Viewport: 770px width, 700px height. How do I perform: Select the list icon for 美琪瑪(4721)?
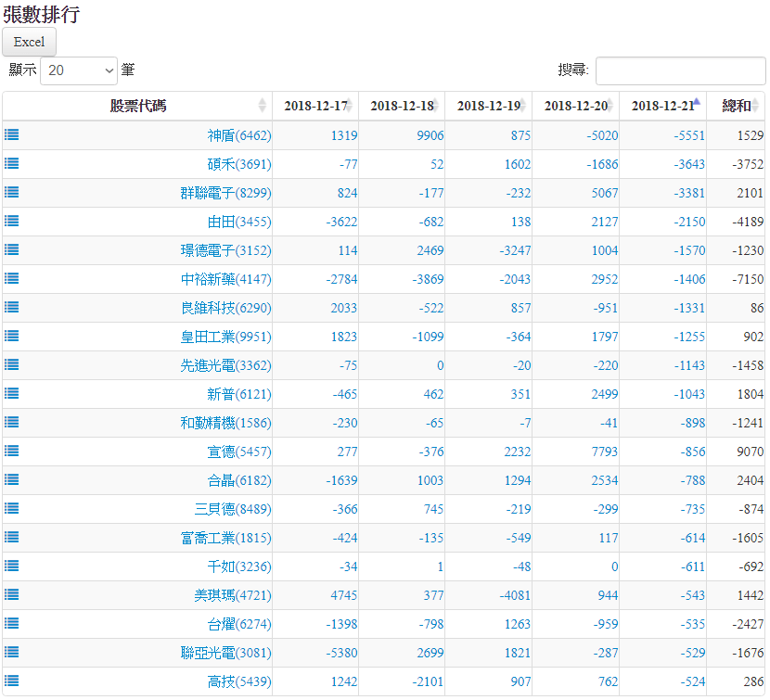click(11, 594)
